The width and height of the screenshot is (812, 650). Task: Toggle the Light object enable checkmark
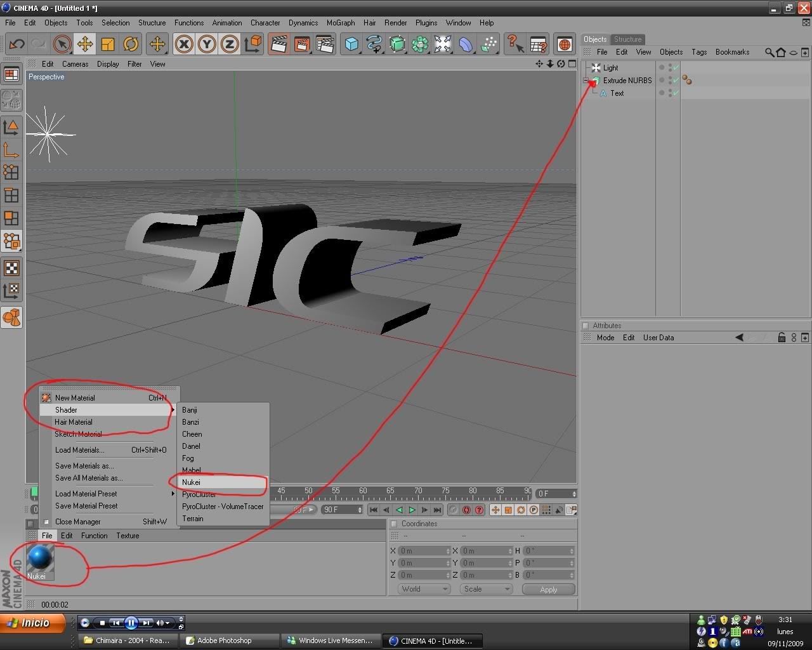[x=676, y=67]
